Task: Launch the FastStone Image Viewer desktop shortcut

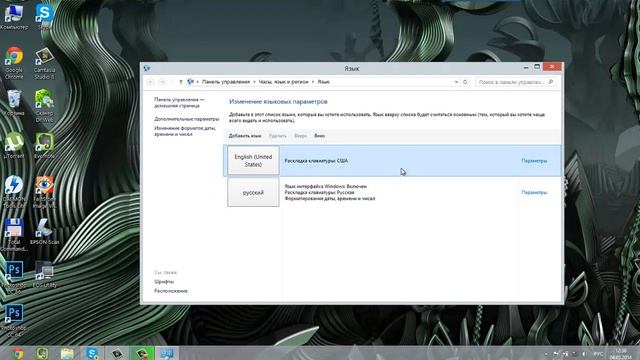Action: pos(44,192)
